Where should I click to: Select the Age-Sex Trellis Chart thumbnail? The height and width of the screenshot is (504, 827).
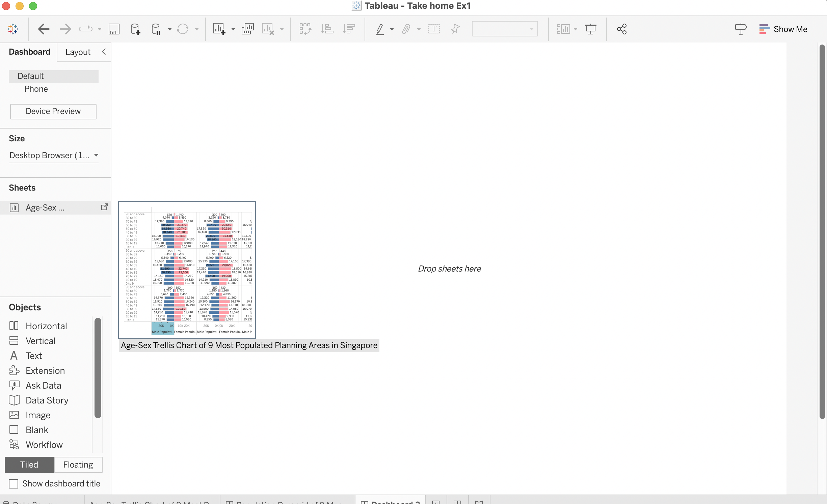pyautogui.click(x=187, y=270)
